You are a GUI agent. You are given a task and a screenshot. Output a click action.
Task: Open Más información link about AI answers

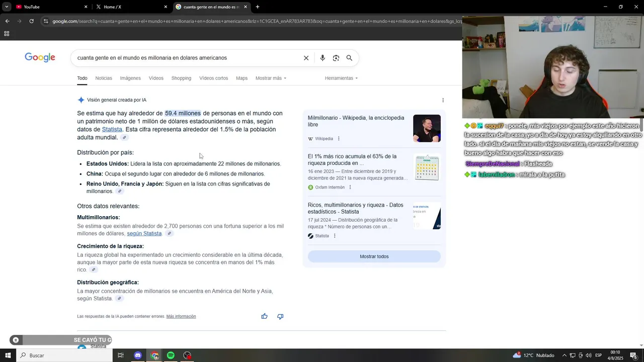click(181, 317)
